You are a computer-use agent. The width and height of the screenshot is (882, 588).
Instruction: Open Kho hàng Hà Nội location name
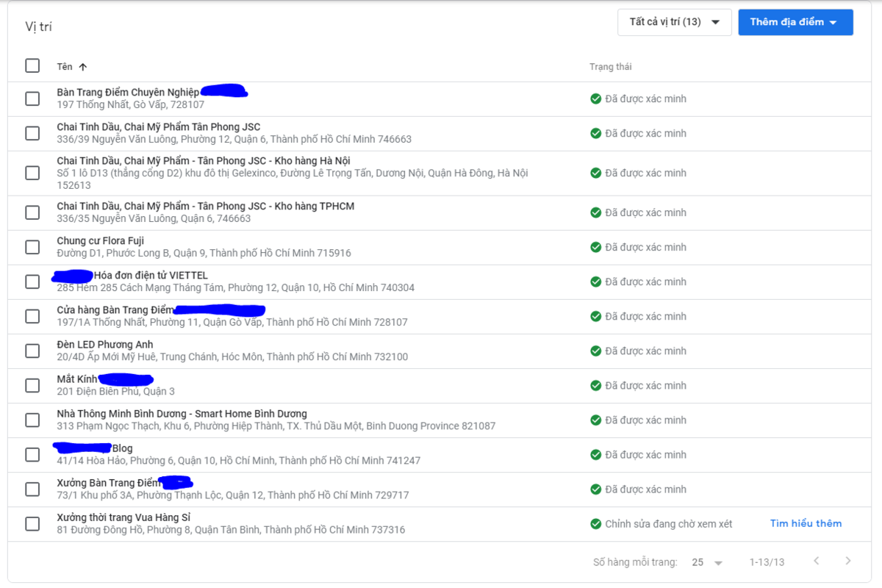(x=204, y=160)
